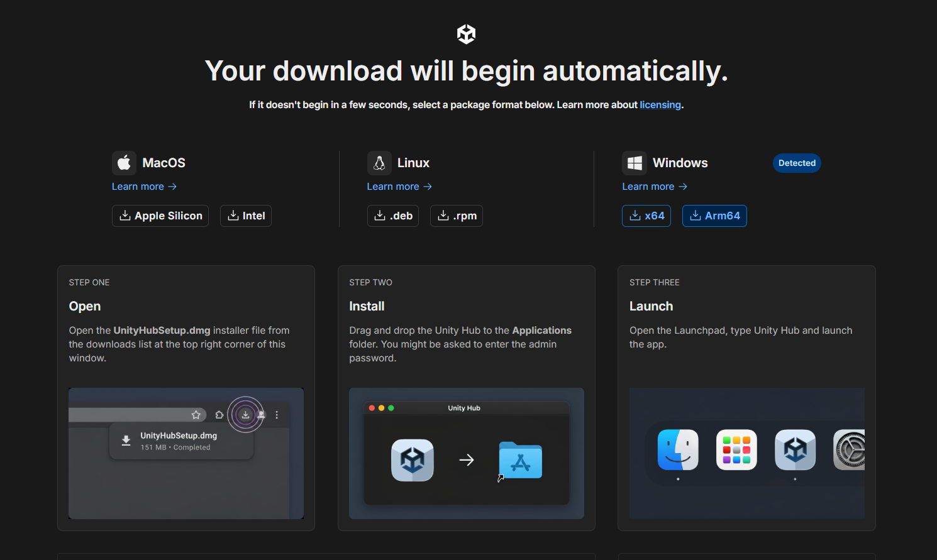The image size is (937, 560).
Task: Click the UnityHubSetup.dmg download entry
Action: click(x=182, y=441)
